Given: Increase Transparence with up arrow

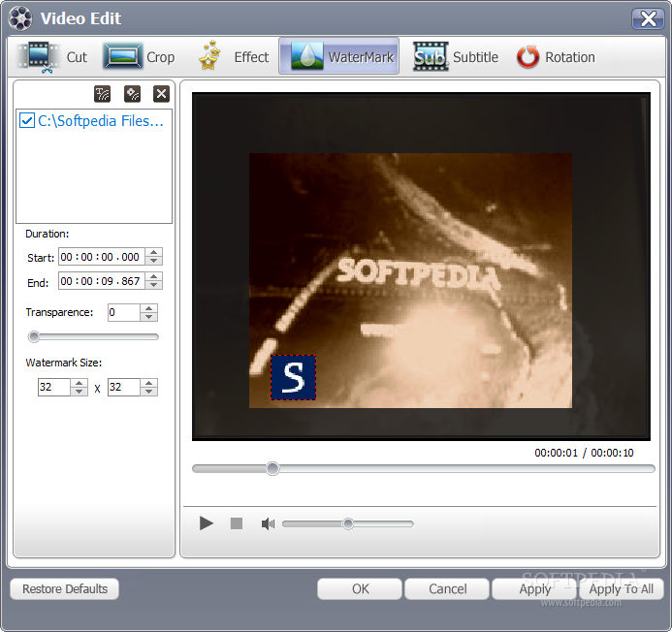Looking at the screenshot, I should click(148, 308).
